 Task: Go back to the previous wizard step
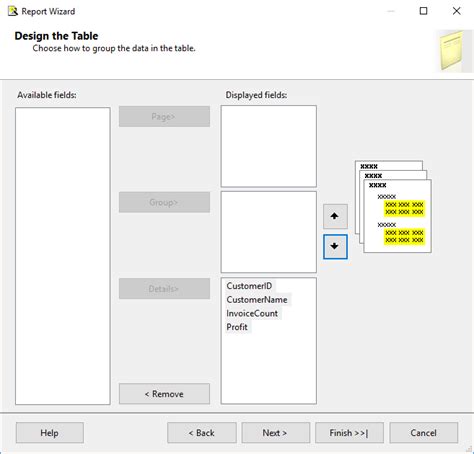(202, 433)
